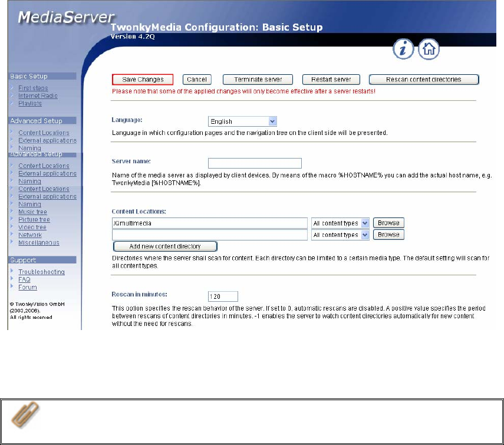The width and height of the screenshot is (504, 445).
Task: Open the Picture tree settings
Action: (34, 220)
